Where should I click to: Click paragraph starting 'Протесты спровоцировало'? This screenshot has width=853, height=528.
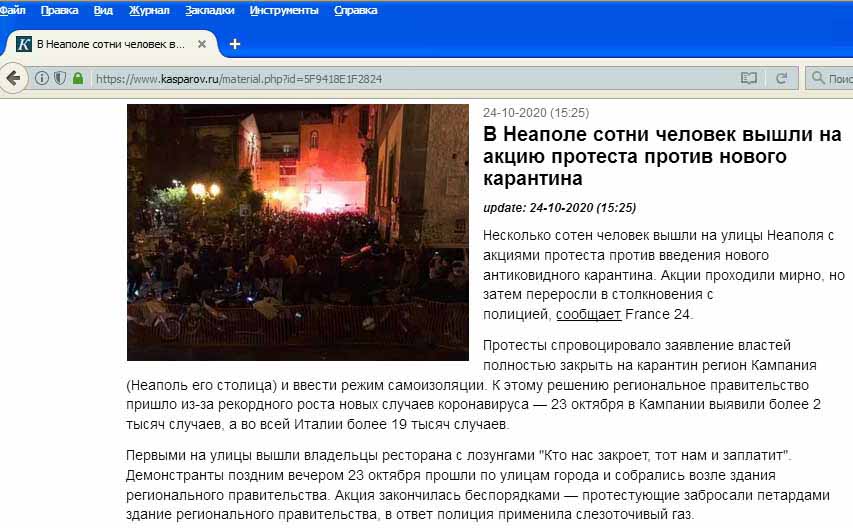point(473,384)
